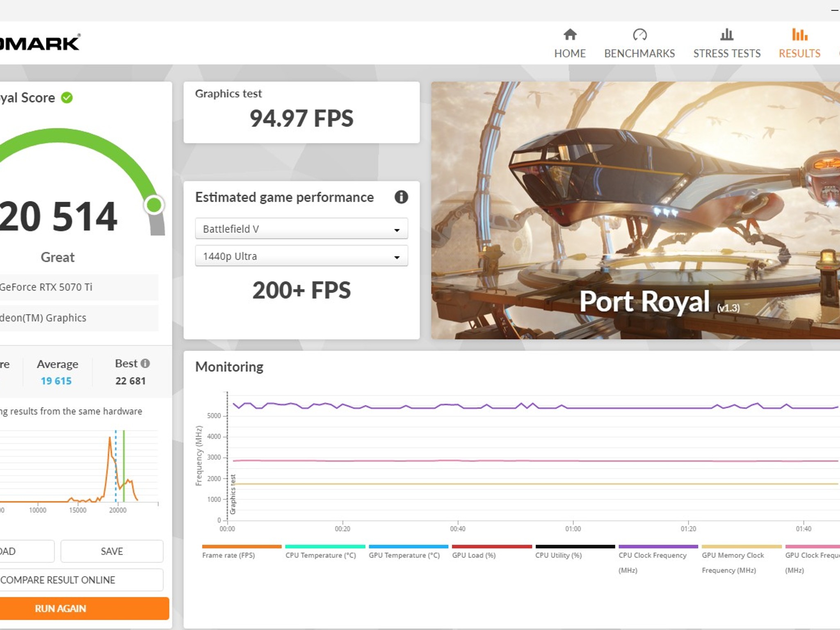Click the house Home icon

tap(570, 34)
